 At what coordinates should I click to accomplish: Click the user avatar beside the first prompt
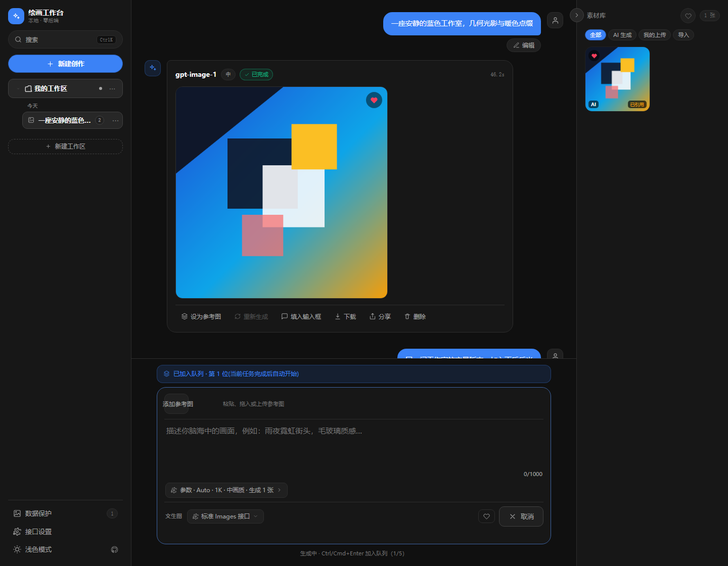point(555,20)
